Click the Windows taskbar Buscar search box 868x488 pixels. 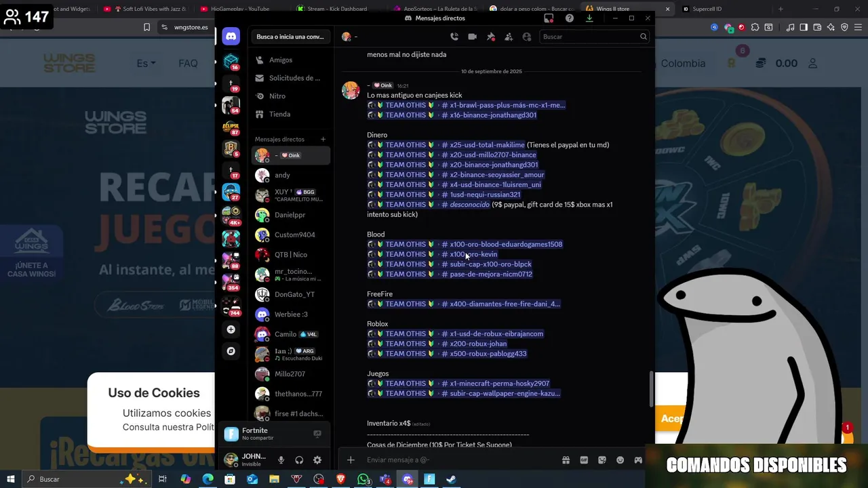tap(87, 479)
